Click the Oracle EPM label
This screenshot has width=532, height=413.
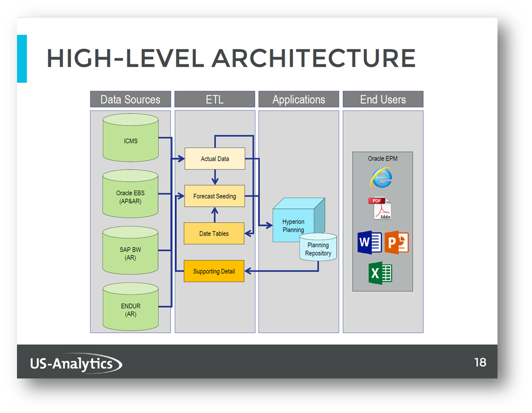[x=383, y=158]
